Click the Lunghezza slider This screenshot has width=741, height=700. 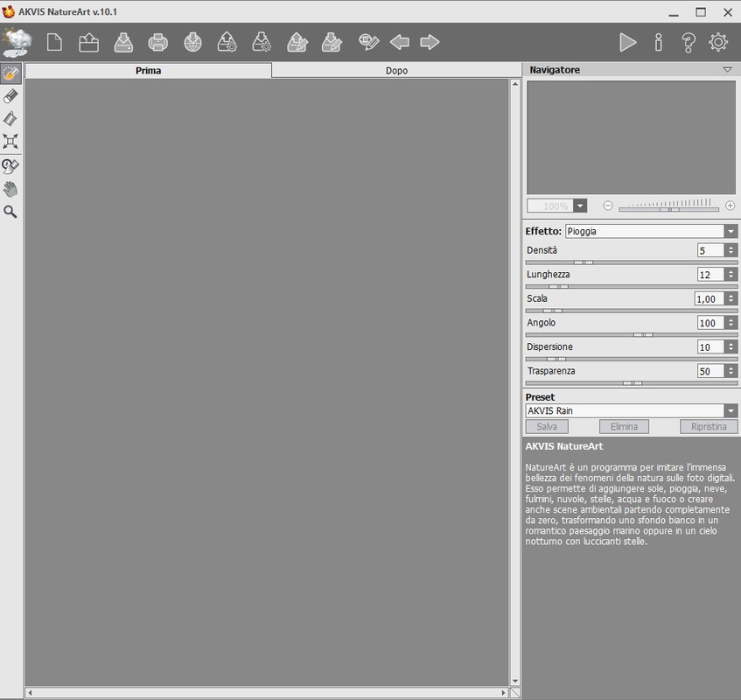(x=632, y=286)
